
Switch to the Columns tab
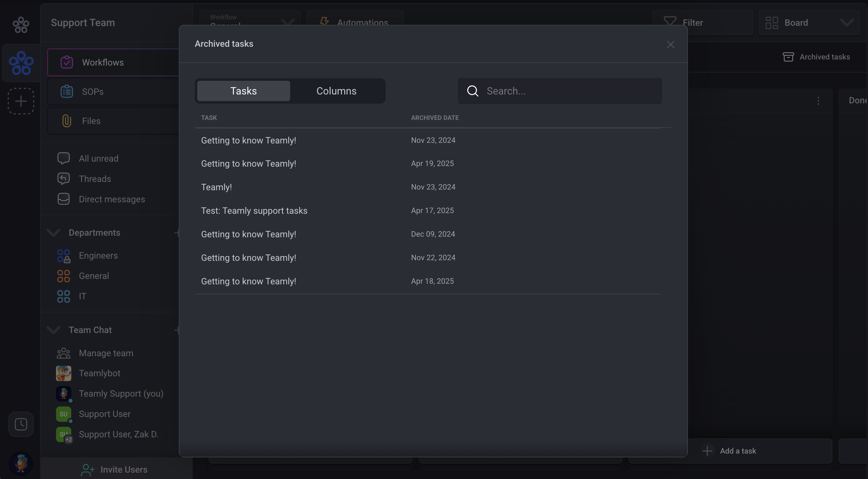click(x=336, y=91)
